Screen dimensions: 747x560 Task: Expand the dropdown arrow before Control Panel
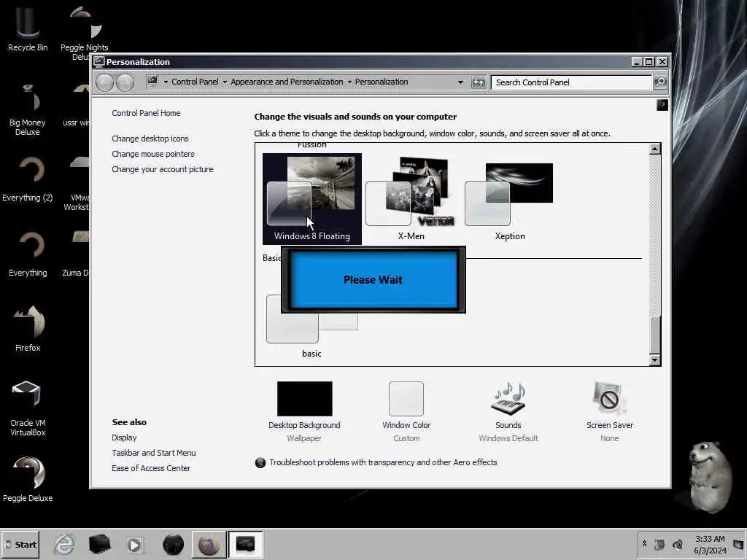click(x=166, y=82)
